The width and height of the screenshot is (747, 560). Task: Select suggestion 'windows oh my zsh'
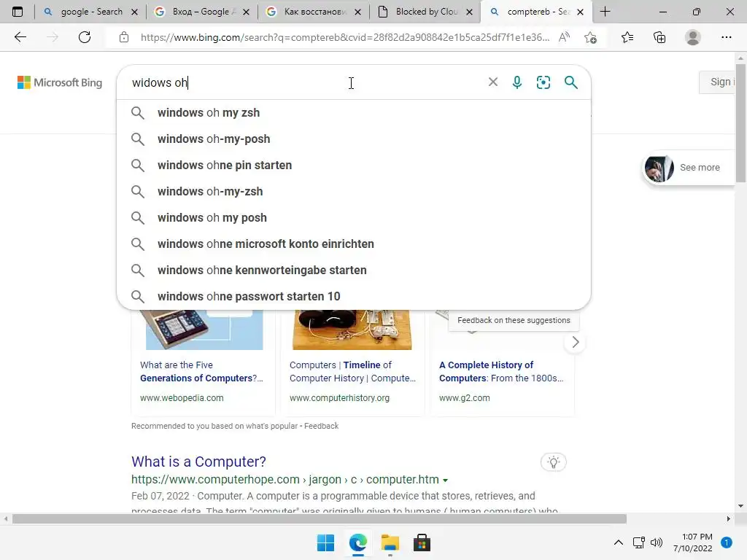click(x=354, y=113)
